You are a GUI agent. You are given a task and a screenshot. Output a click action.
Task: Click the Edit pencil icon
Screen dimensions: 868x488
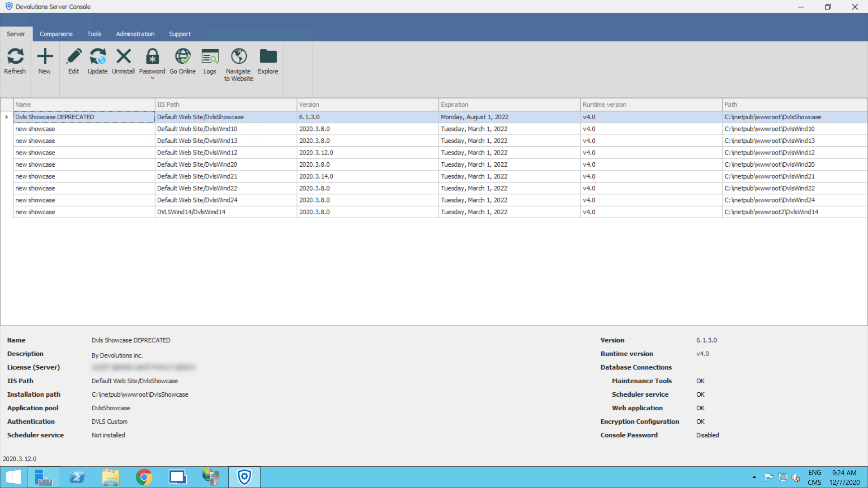click(x=74, y=57)
